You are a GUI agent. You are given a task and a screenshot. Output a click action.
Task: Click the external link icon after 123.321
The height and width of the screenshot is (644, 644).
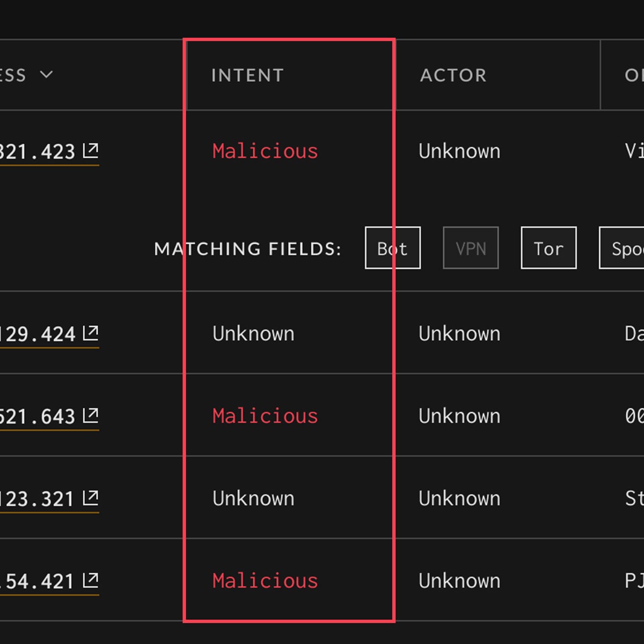91,498
